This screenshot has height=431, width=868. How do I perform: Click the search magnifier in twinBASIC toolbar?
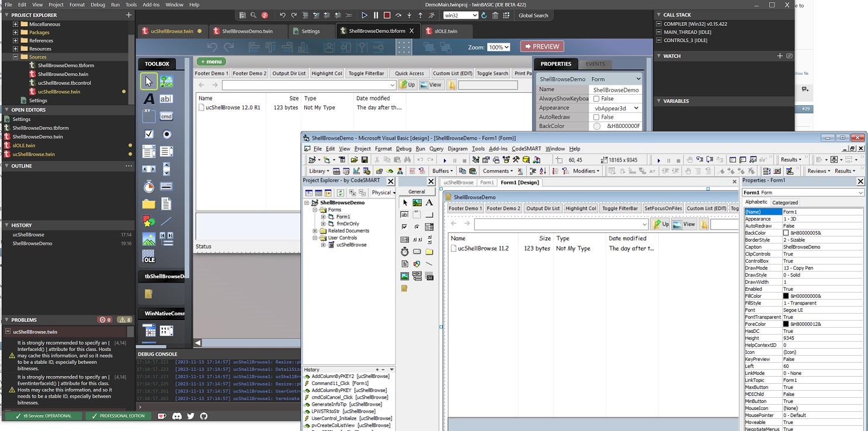tap(254, 15)
